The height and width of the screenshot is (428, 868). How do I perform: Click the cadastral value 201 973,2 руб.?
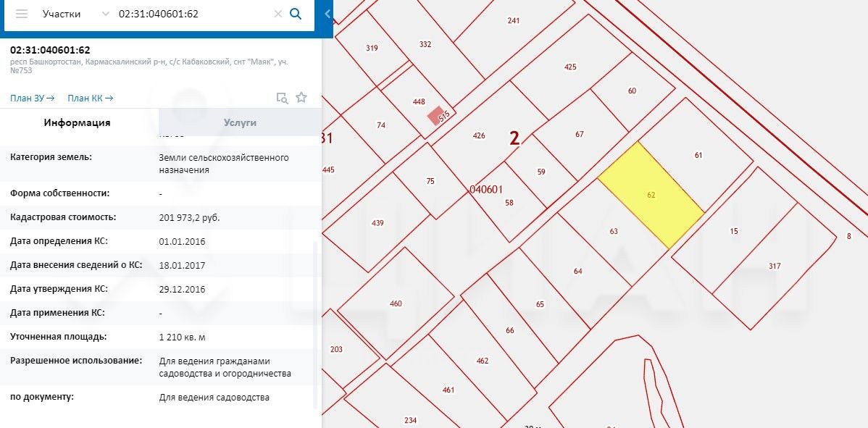tap(189, 217)
